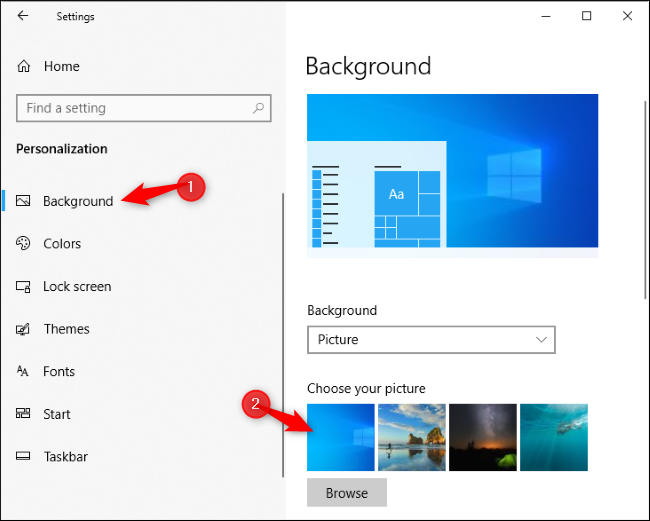Click the Themes brush icon

(x=23, y=329)
